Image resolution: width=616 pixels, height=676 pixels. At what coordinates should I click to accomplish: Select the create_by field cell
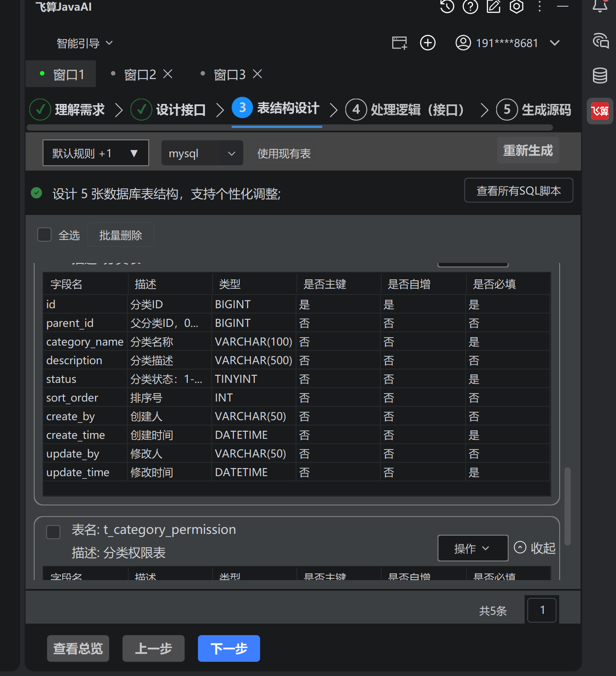click(x=85, y=416)
